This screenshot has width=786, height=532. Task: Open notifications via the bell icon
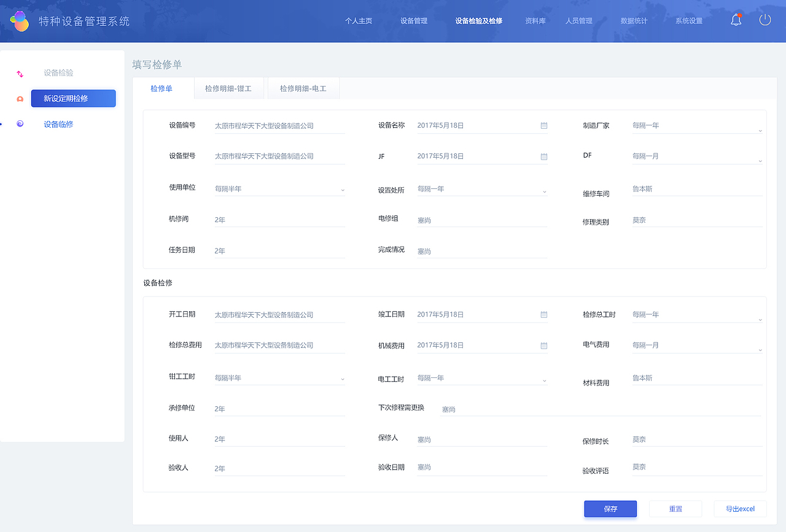click(x=735, y=19)
